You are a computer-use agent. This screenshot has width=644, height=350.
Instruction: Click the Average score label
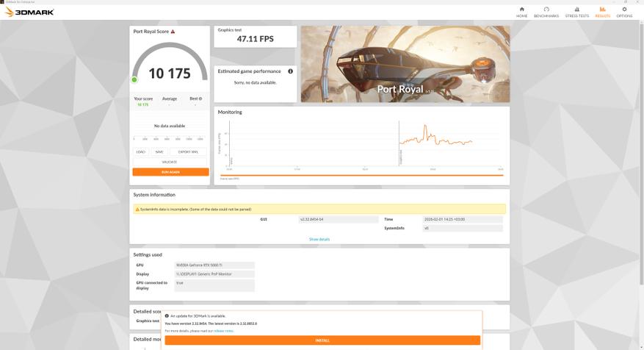[169, 99]
